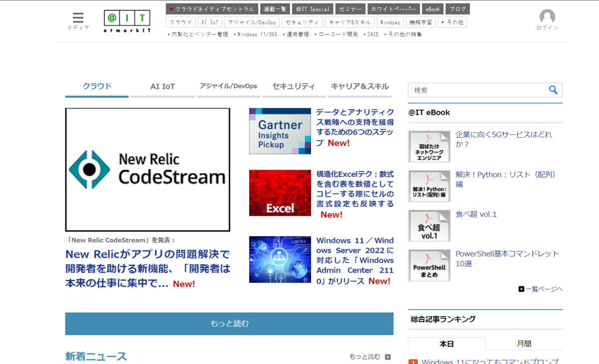Open the New Relic CodeStream image
The height and width of the screenshot is (364, 599).
(148, 170)
